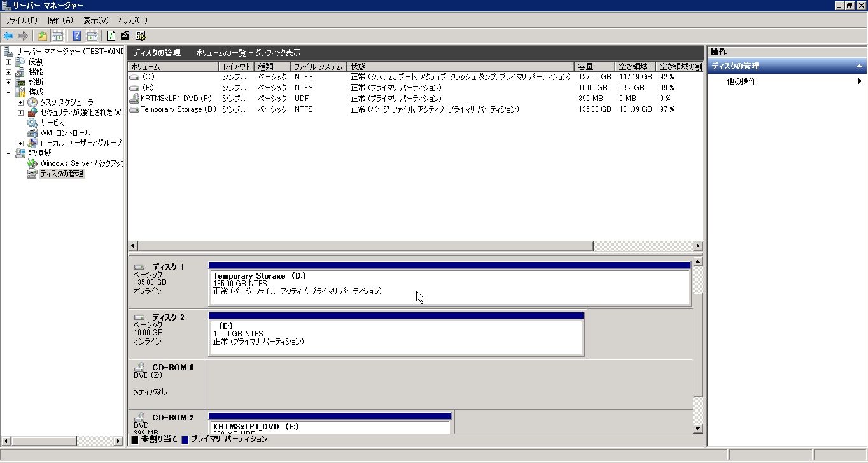Select the (E:) 10.00 GB NTFS partition block
The width and height of the screenshot is (868, 463).
pos(396,334)
